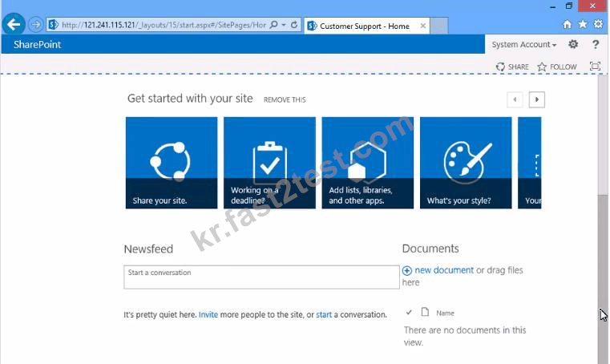Click the vertical page scrollbar
The width and height of the screenshot is (610, 364).
(x=603, y=220)
